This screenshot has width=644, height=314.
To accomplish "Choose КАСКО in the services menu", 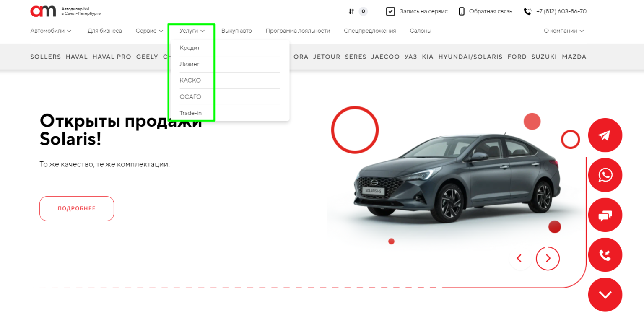I will (x=190, y=80).
